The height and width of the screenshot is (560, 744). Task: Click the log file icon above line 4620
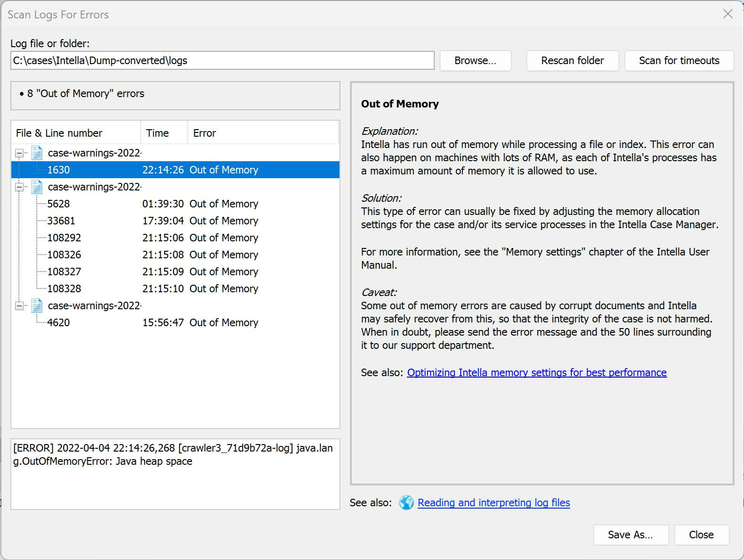coord(37,305)
